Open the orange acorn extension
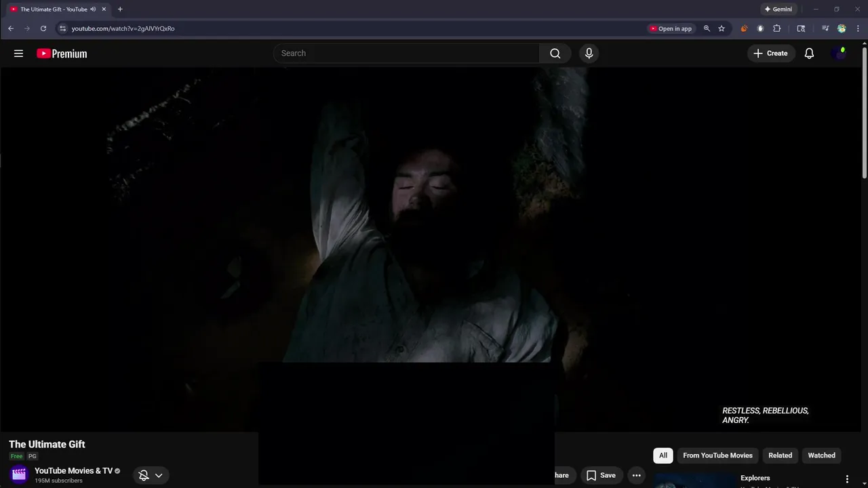This screenshot has width=868, height=488. (744, 28)
